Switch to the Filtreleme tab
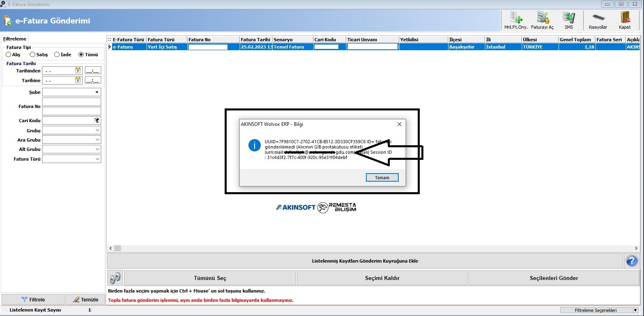 15,39
